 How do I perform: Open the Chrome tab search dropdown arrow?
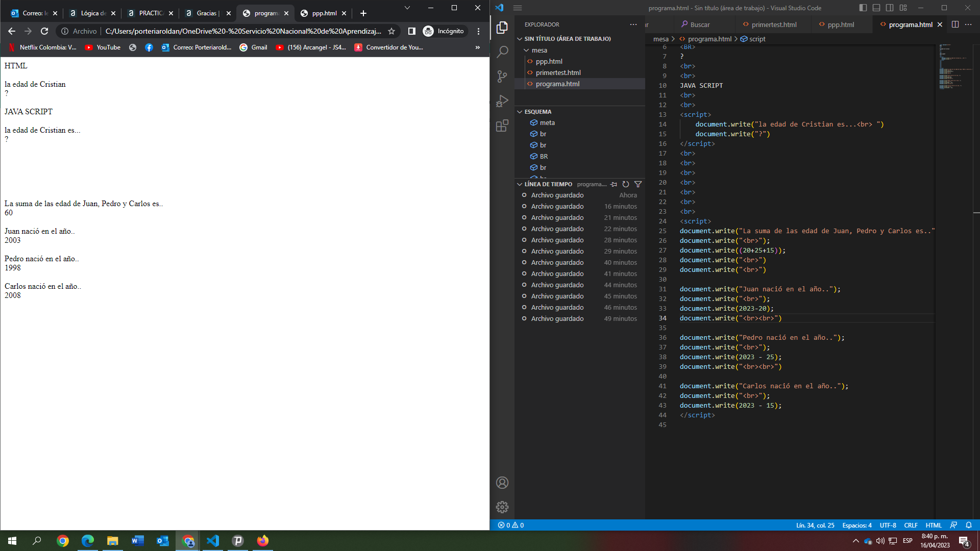point(407,8)
